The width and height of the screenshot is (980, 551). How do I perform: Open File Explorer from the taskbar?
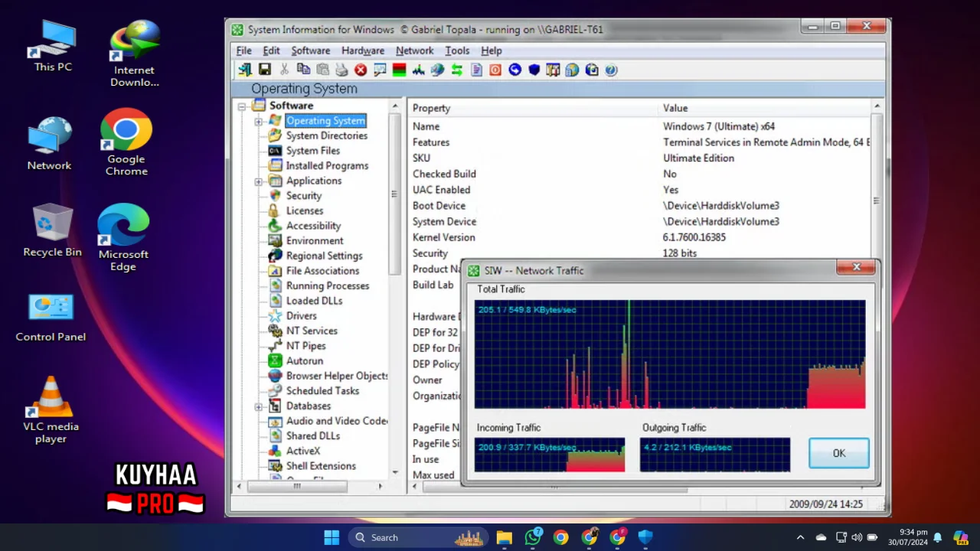click(504, 537)
